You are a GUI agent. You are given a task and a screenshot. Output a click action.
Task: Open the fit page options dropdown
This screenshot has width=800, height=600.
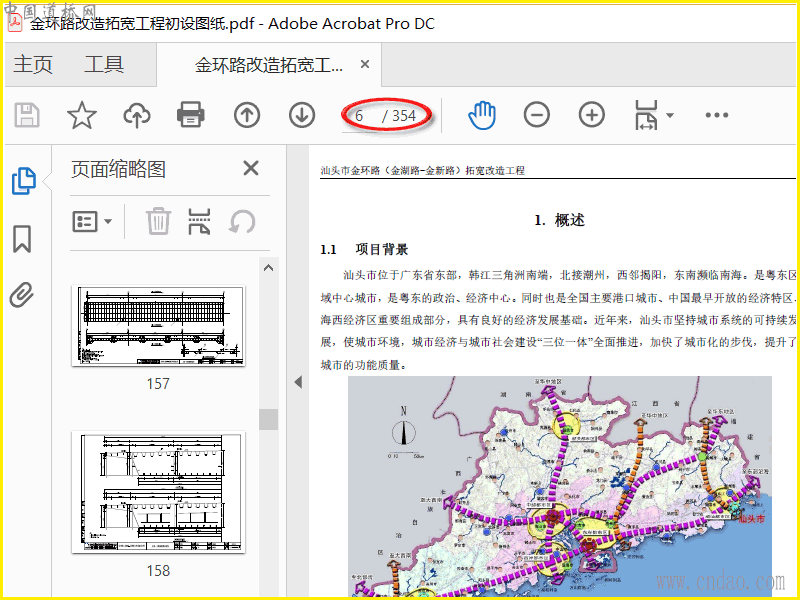pos(654,115)
